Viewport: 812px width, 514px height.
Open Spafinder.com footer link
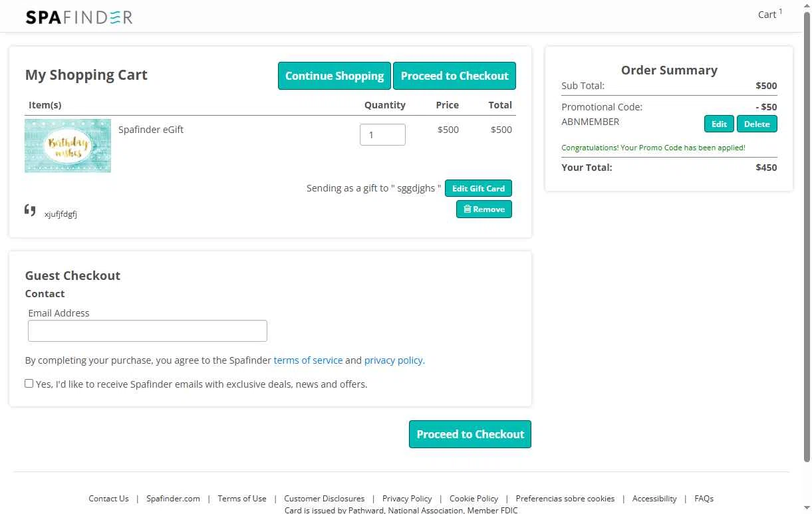tap(173, 498)
